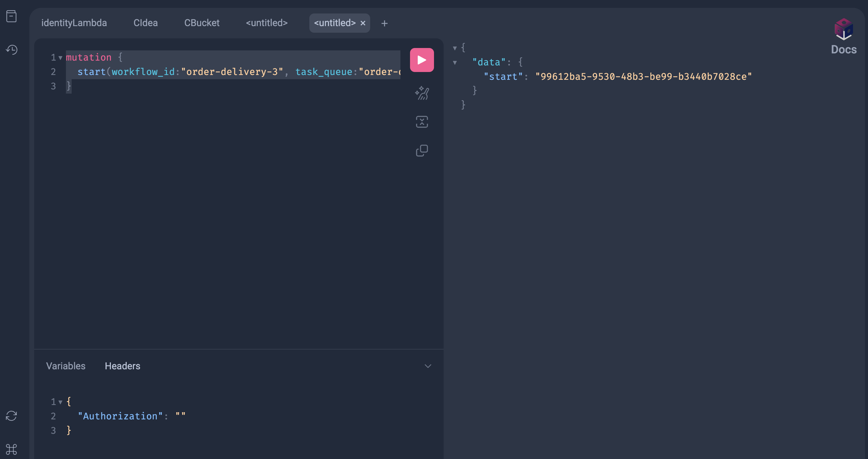Close the active untitled tab
Screen dimensions: 868x459
363,23
